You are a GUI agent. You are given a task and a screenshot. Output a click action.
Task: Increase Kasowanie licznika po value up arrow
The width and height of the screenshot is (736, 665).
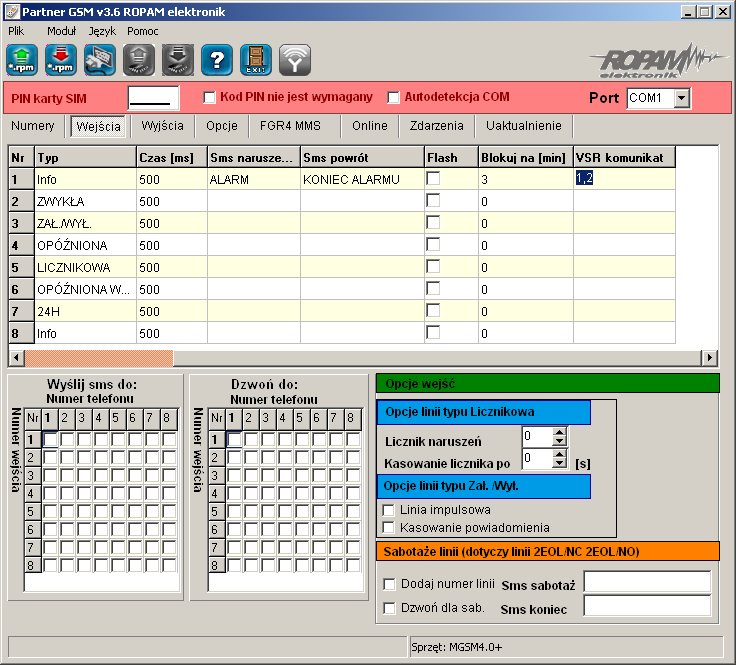point(559,454)
